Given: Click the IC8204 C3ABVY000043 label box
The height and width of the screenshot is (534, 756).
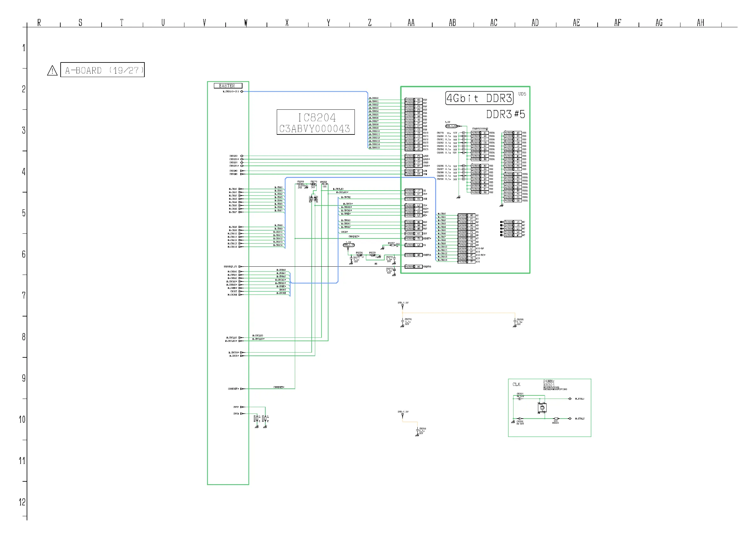Looking at the screenshot, I should click(315, 122).
